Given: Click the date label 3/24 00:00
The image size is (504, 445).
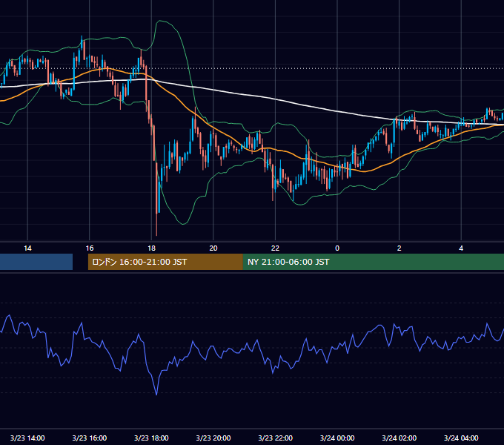Looking at the screenshot, I should [337, 438].
